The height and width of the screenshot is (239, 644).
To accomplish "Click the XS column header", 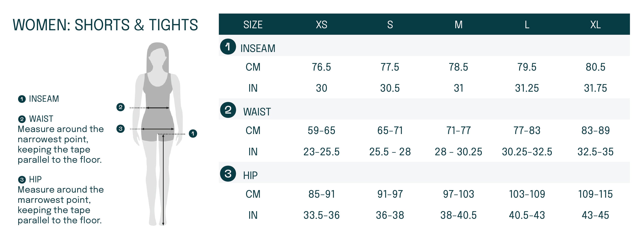I will point(321,25).
